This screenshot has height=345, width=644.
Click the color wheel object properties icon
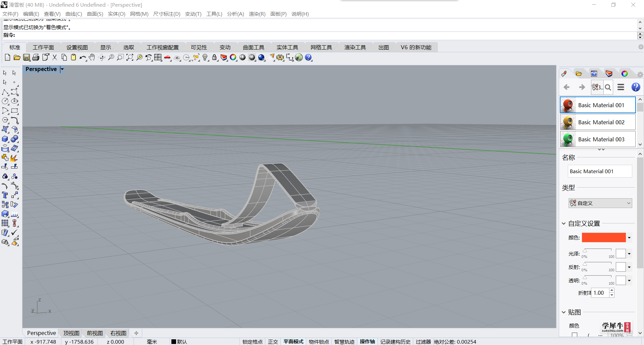[233, 58]
